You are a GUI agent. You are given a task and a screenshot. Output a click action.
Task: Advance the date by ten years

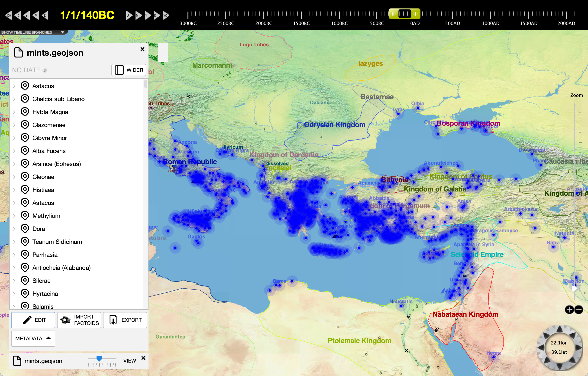(156, 15)
